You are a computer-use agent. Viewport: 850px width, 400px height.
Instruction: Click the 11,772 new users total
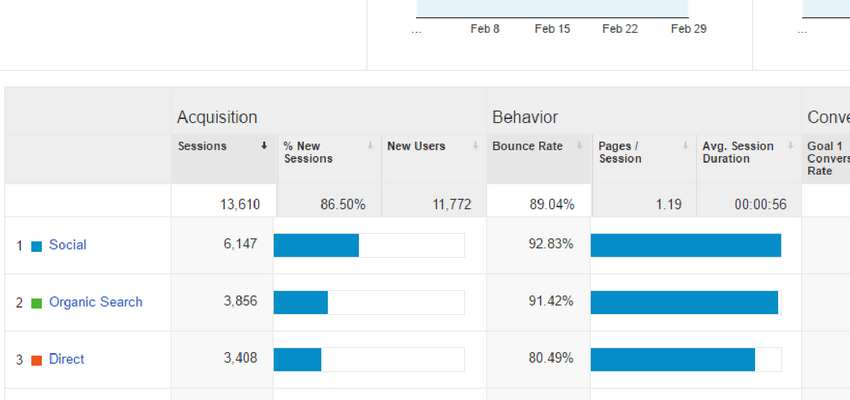[x=452, y=205]
